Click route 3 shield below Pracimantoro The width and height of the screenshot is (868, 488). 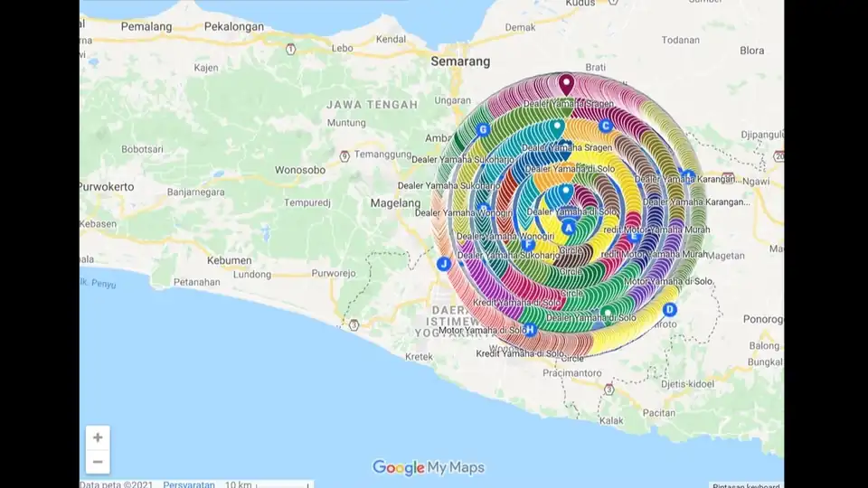click(x=609, y=389)
